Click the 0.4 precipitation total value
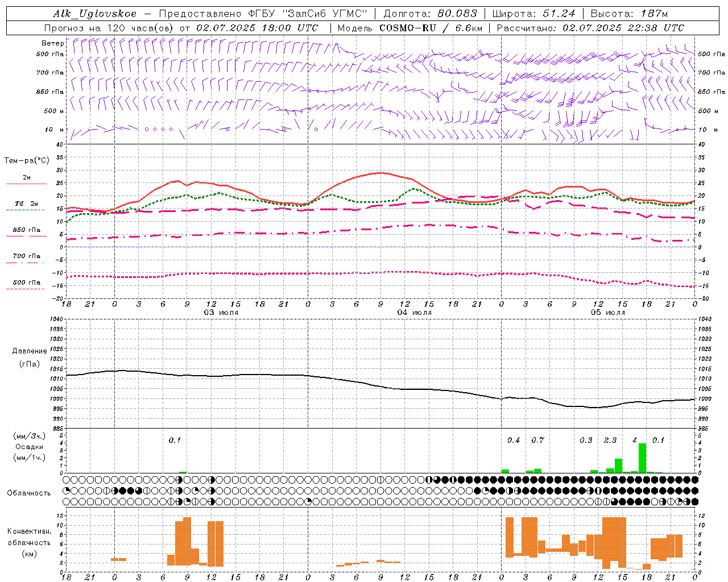Image resolution: width=728 pixels, height=582 pixels. click(x=514, y=440)
